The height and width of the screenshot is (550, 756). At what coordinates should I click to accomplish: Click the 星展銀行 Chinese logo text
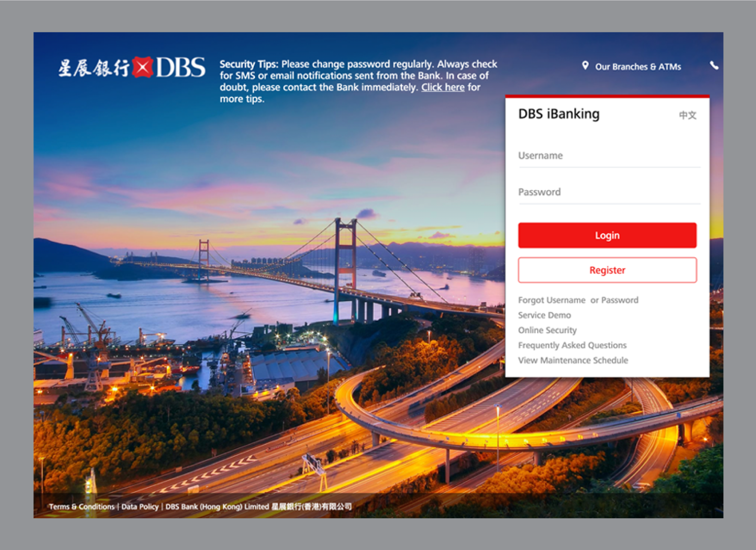click(x=94, y=68)
